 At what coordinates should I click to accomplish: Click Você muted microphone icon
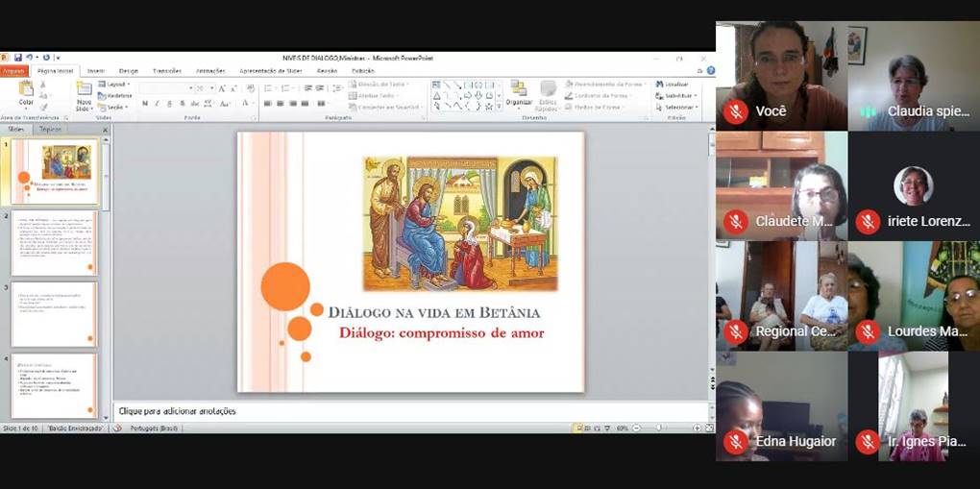click(x=736, y=112)
